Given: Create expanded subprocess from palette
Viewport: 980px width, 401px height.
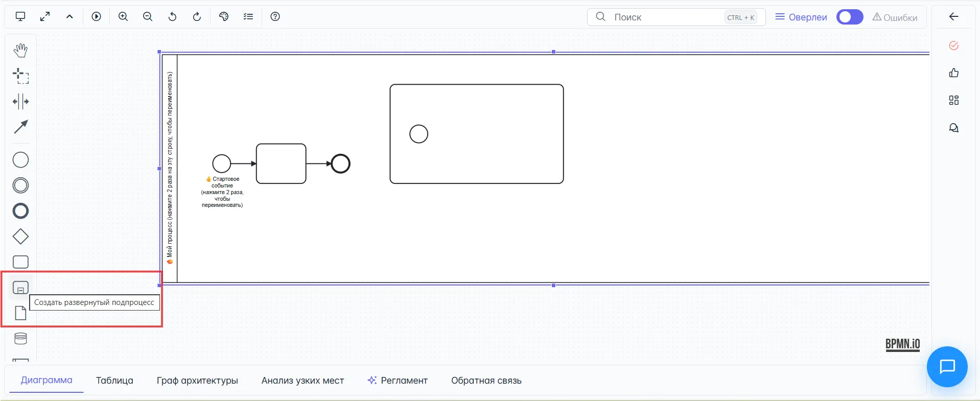Looking at the screenshot, I should (20, 288).
